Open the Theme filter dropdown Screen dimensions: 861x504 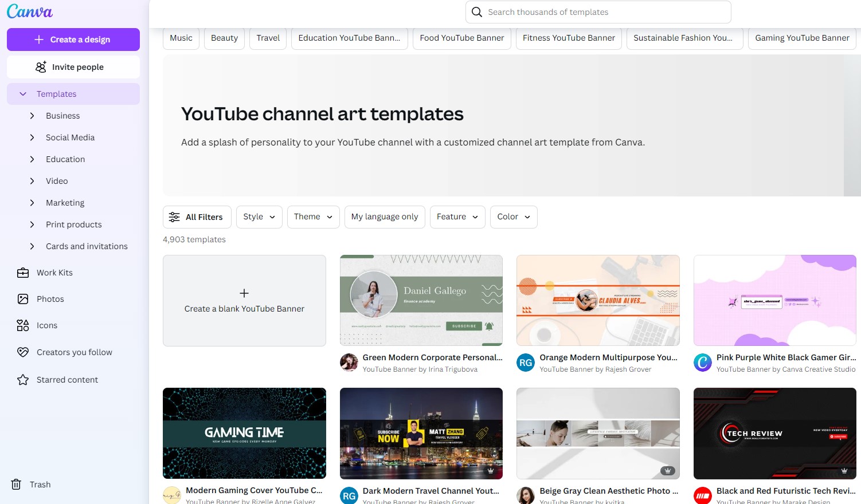[314, 217]
